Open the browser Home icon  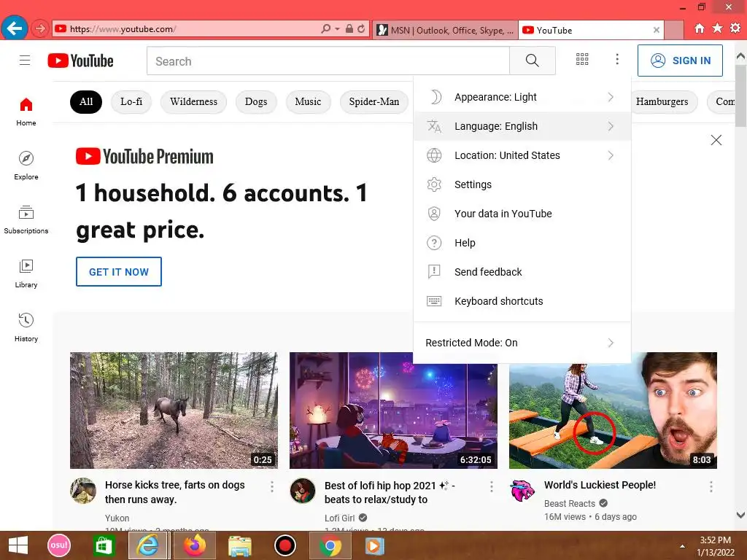point(699,28)
